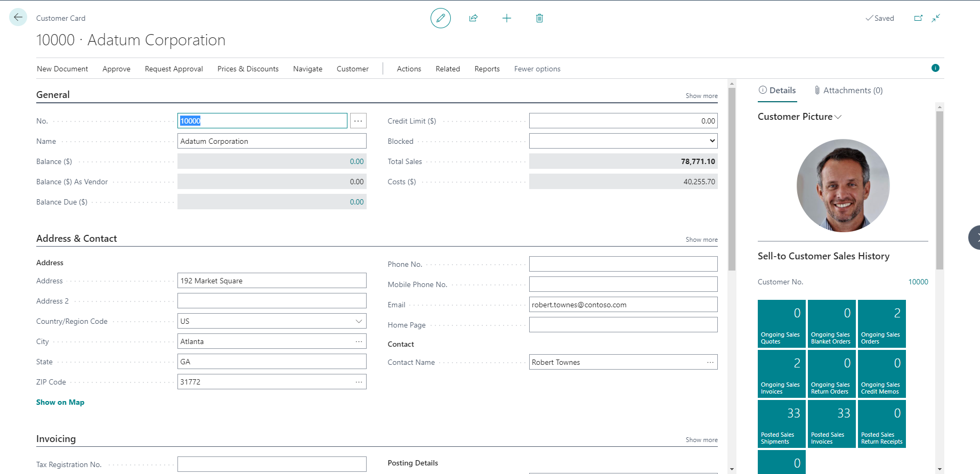
Task: Click the Credit Limit ($) field
Action: point(623,121)
